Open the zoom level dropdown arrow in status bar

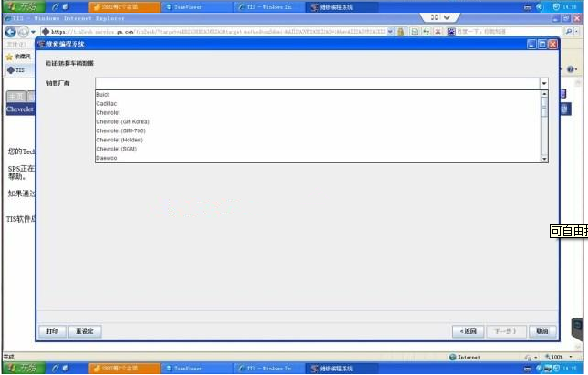coord(571,357)
